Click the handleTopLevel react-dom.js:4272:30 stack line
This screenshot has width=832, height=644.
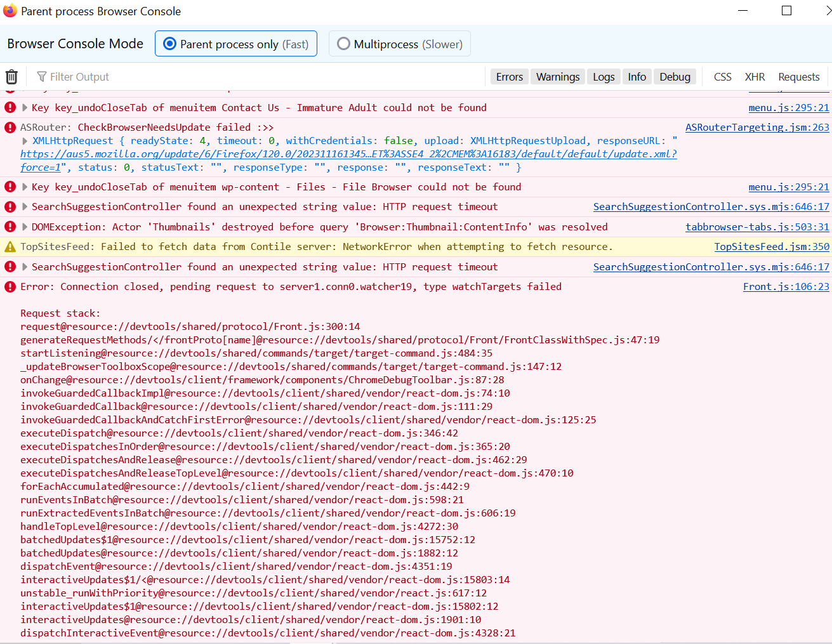tap(239, 527)
